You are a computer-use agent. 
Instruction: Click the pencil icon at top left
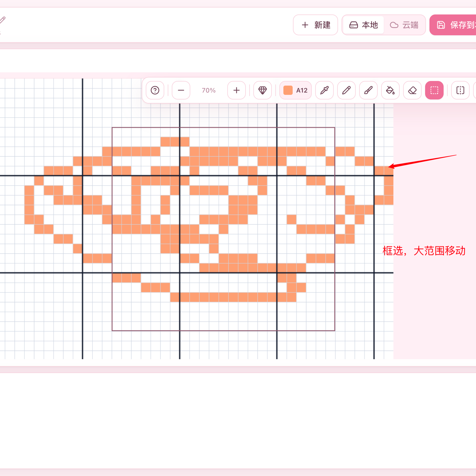2,20
